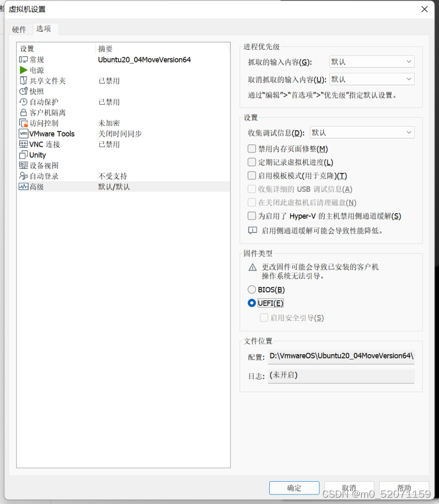Click the 客户机隔离 lock icon
The image size is (439, 504).
(x=23, y=112)
